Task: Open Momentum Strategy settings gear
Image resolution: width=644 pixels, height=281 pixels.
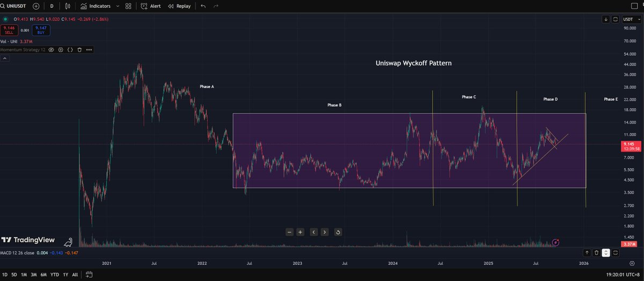Action: click(x=61, y=49)
